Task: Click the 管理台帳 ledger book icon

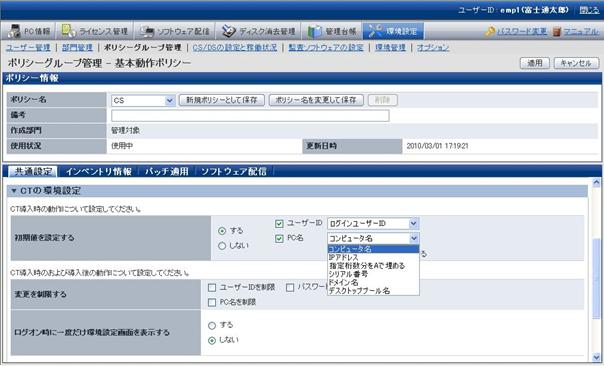Action: 314,31
